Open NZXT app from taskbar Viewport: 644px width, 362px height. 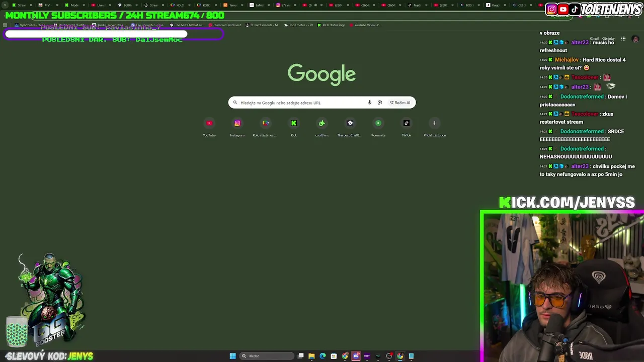click(x=367, y=356)
